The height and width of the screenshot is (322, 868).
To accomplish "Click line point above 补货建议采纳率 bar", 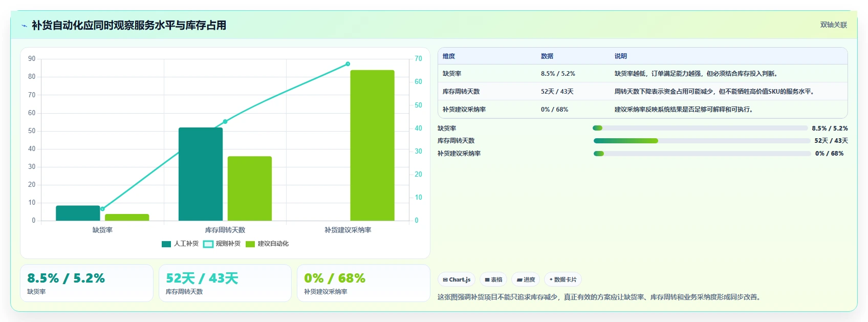I will click(x=348, y=64).
